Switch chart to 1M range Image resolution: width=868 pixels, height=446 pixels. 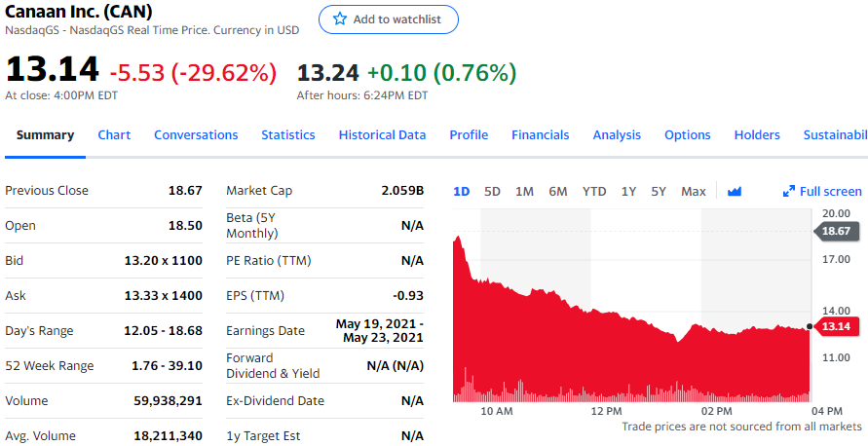pos(524,191)
